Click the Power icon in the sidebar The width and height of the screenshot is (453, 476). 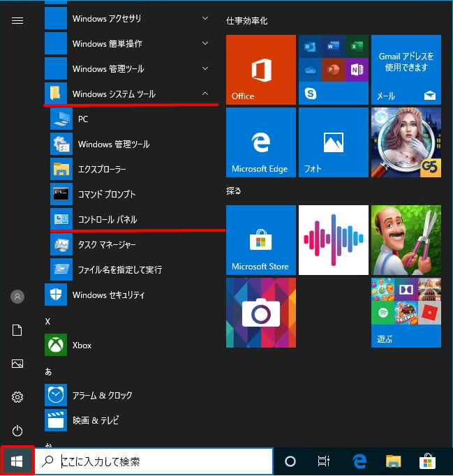(17, 431)
